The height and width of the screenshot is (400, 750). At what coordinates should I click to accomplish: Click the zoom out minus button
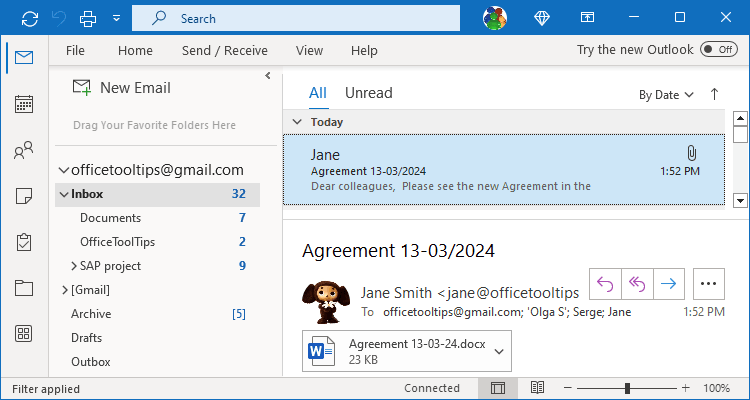point(568,388)
